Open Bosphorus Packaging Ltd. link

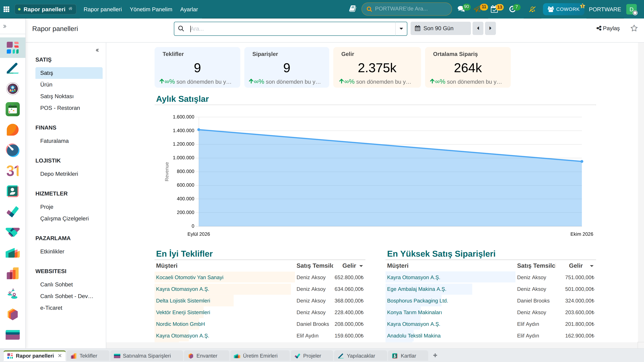point(417,300)
